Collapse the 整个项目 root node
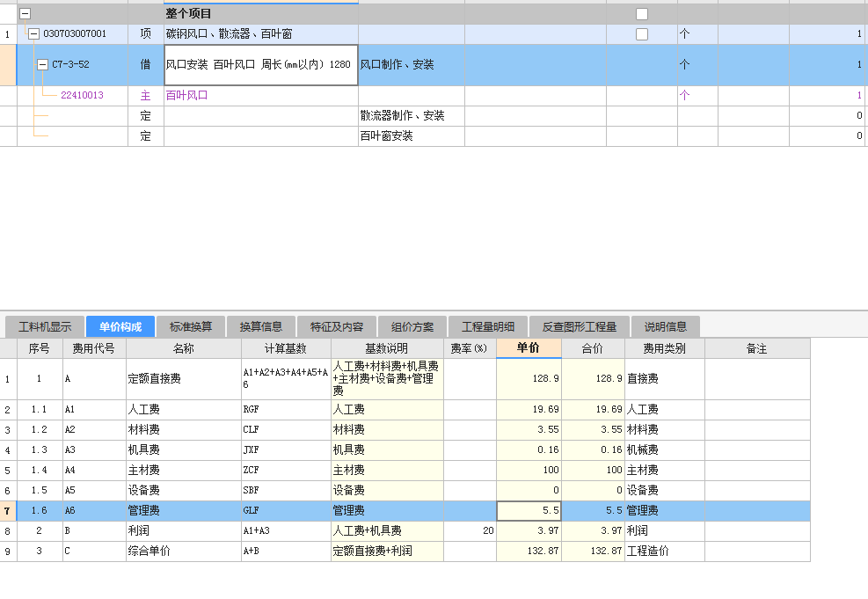 click(x=25, y=14)
